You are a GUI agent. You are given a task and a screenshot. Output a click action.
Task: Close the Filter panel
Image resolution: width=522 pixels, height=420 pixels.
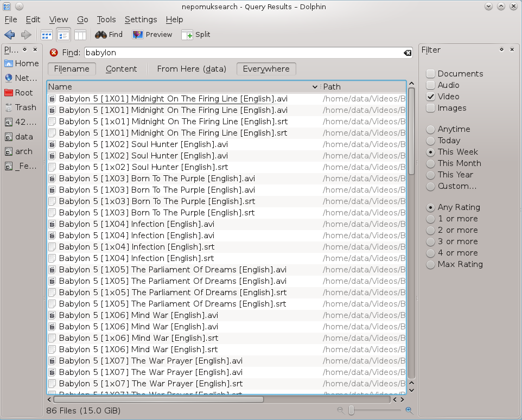[x=512, y=49]
